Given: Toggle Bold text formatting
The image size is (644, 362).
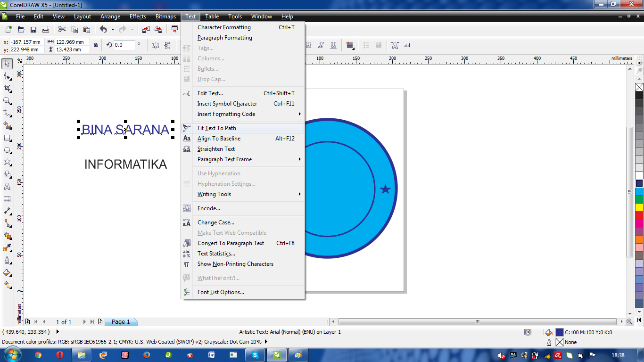Looking at the screenshot, I should [x=309, y=45].
